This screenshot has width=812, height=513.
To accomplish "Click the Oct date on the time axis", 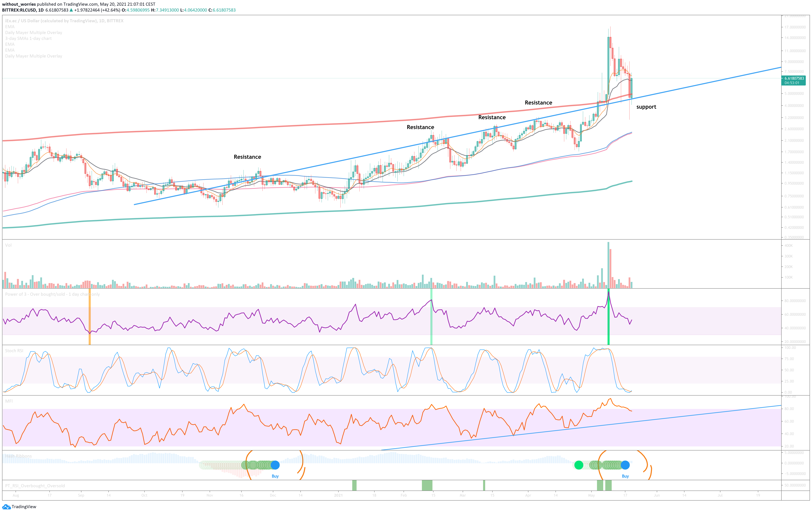I will tap(144, 495).
